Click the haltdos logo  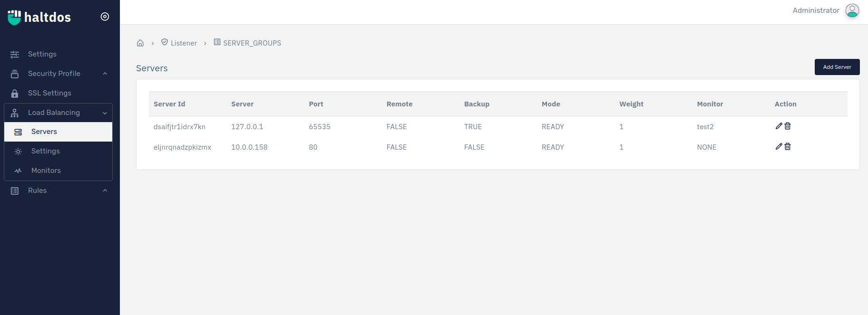39,17
